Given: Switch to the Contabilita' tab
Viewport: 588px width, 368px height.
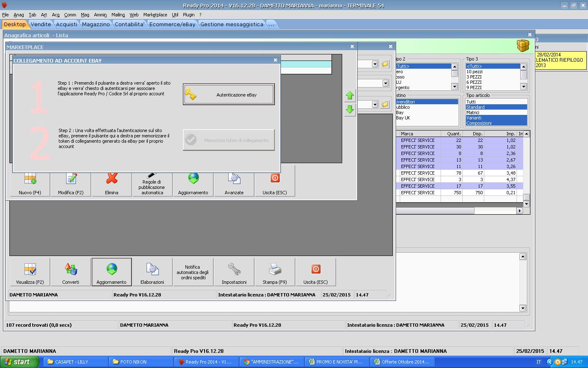Looking at the screenshot, I should (129, 24).
